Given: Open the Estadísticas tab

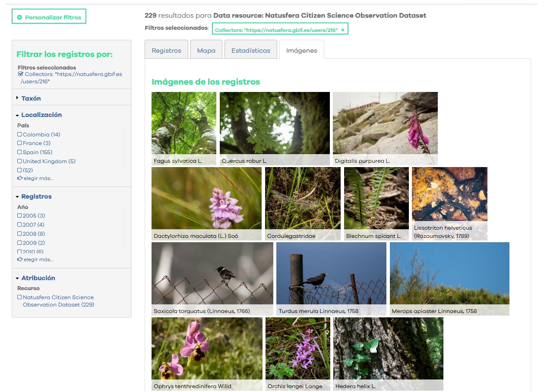Looking at the screenshot, I should tap(250, 51).
